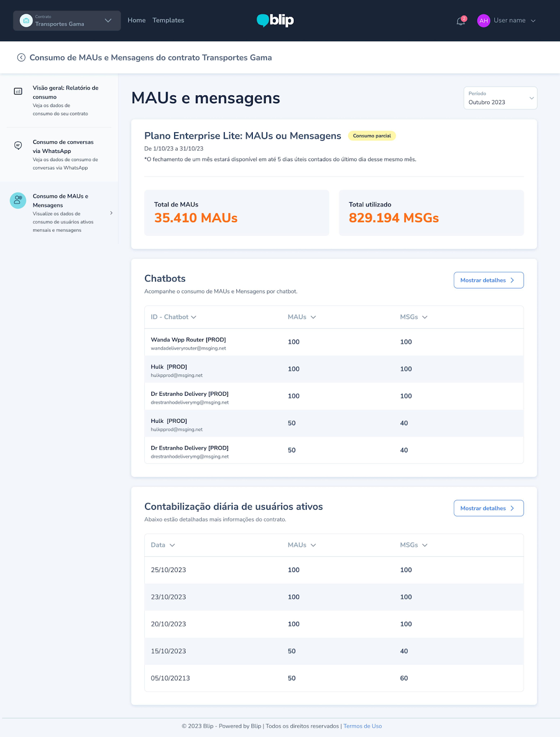Open Templates menu item
The image size is (560, 737).
point(168,20)
